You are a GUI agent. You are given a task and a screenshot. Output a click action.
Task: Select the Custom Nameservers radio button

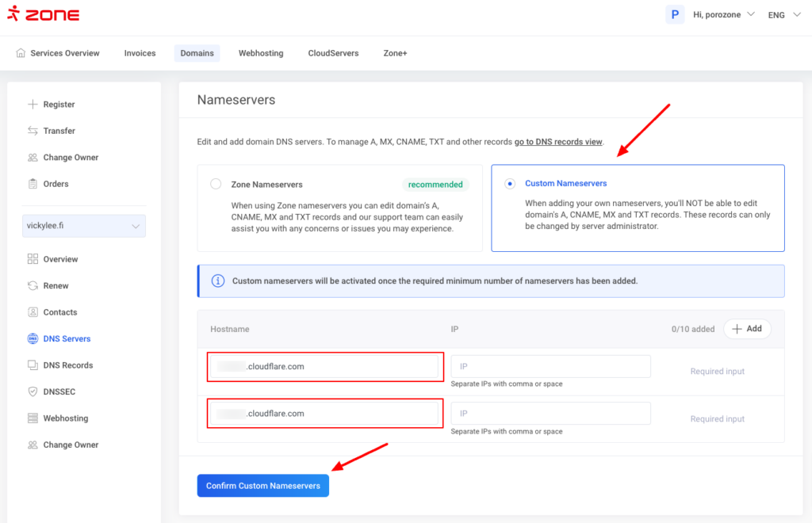click(510, 184)
